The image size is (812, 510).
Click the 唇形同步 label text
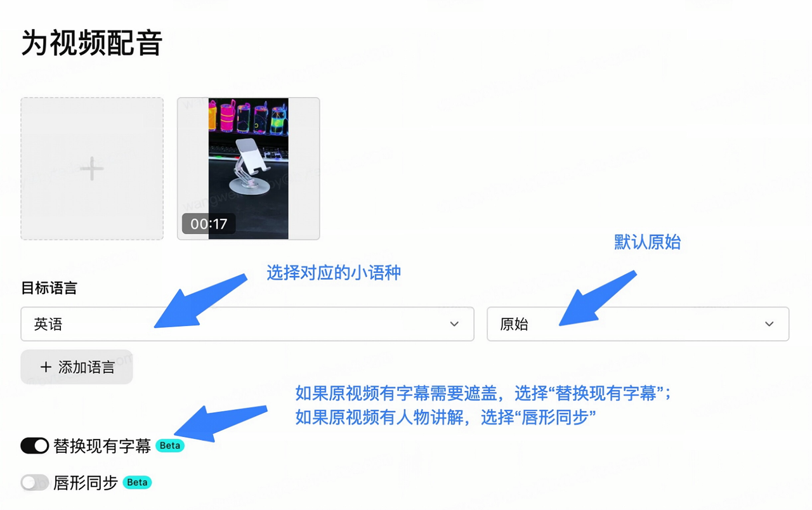click(x=86, y=483)
